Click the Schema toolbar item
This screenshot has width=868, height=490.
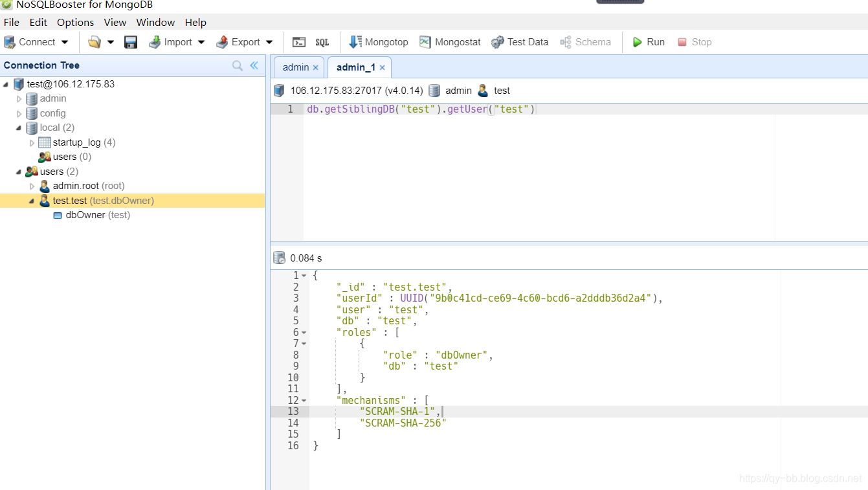click(585, 42)
